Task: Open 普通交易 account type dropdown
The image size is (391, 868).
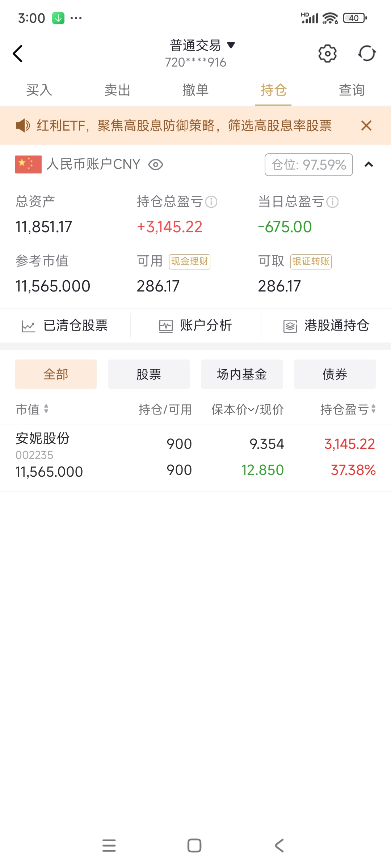Action: point(203,46)
